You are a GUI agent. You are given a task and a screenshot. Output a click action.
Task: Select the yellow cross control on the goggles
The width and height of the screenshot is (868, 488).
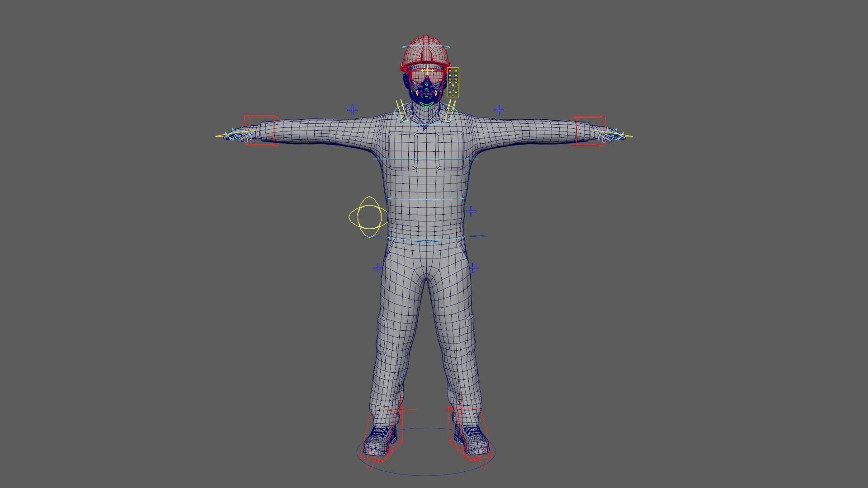pyautogui.click(x=427, y=70)
